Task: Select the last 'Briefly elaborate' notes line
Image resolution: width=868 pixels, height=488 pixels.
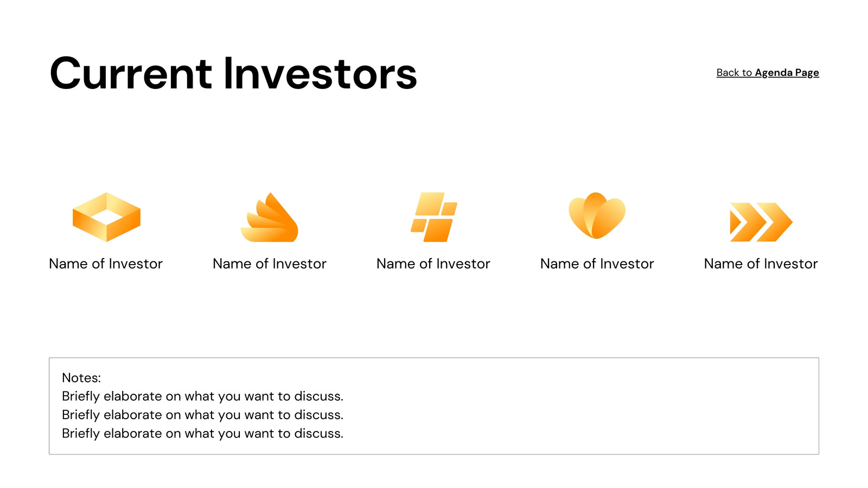Action: click(202, 433)
